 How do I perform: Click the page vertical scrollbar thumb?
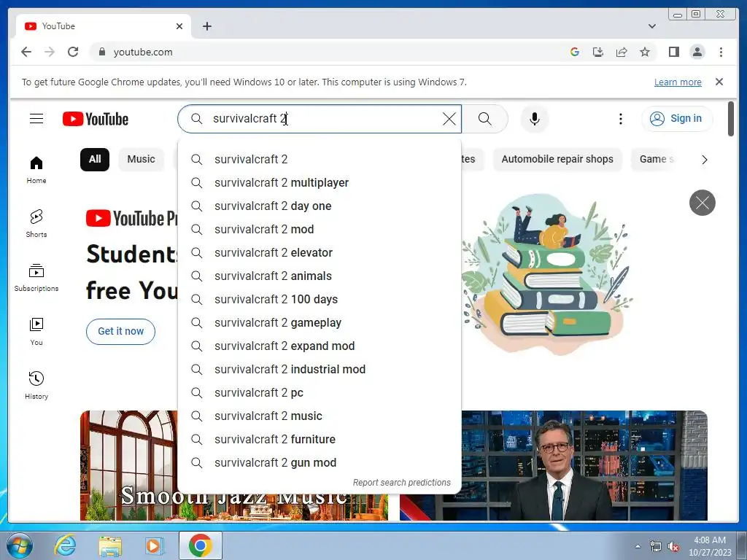tap(731, 119)
